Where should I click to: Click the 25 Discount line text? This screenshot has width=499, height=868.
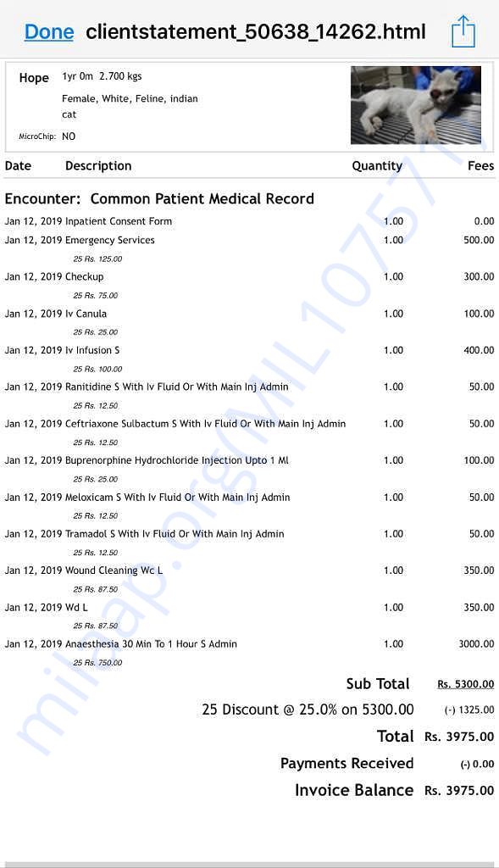(x=308, y=709)
